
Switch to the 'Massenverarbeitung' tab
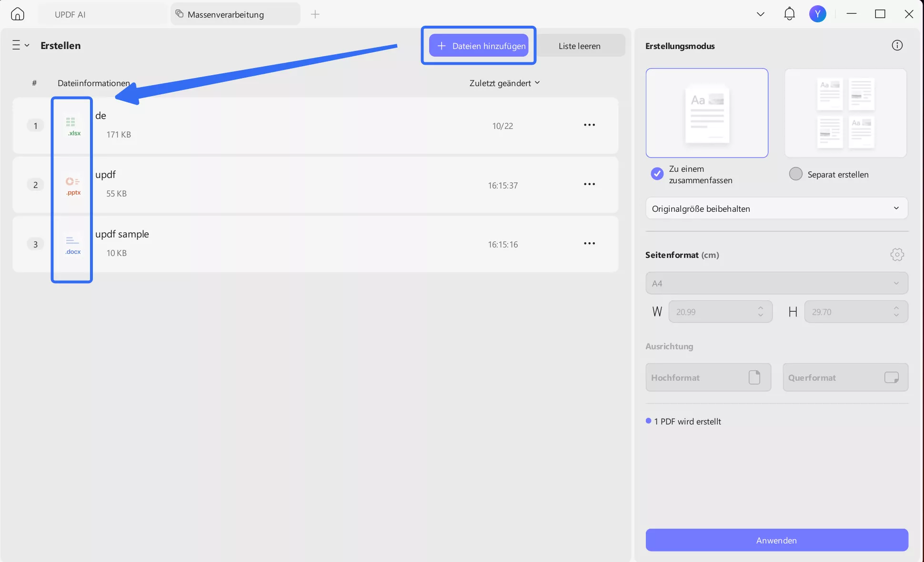(226, 14)
